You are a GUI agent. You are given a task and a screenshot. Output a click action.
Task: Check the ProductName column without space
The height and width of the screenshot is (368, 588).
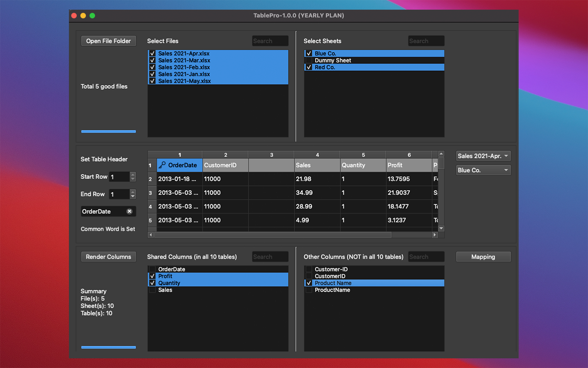coord(309,290)
